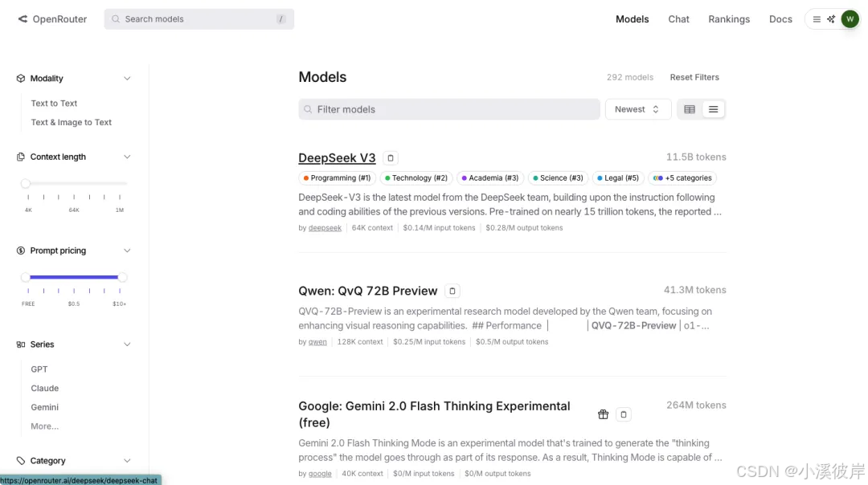The image size is (868, 485).
Task: Open the Newest sort dropdown
Action: (637, 109)
